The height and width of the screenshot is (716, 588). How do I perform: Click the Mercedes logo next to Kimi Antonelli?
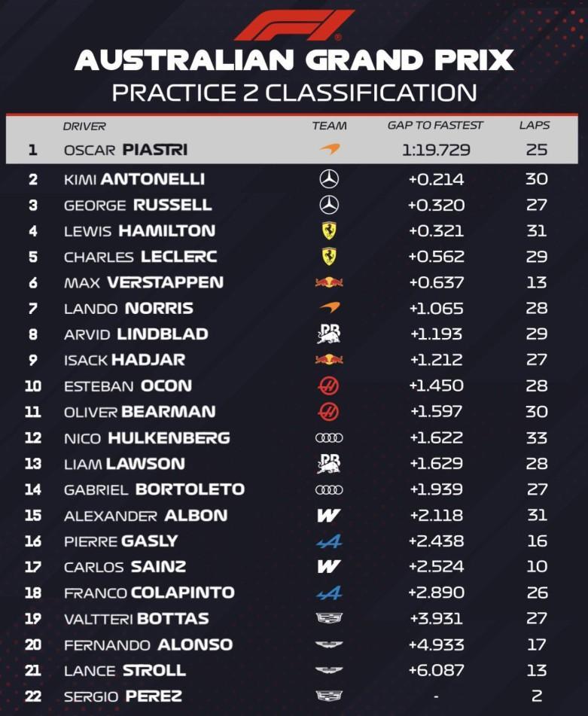click(x=329, y=179)
